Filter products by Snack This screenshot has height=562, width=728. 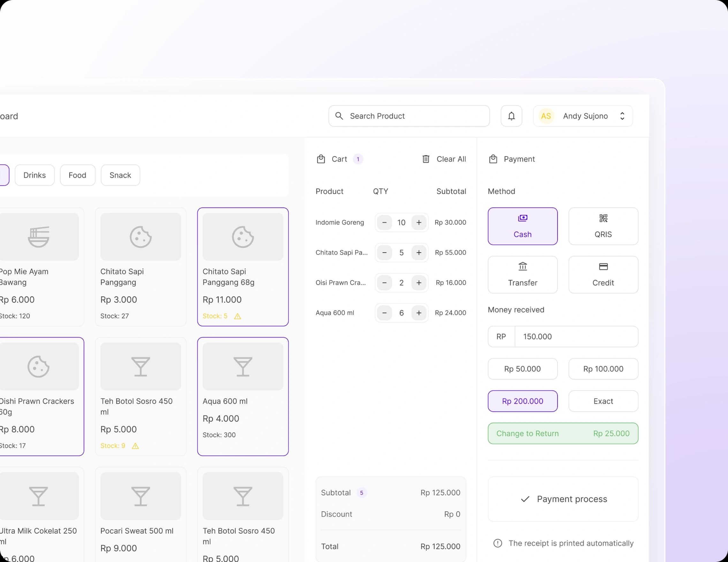click(x=120, y=175)
